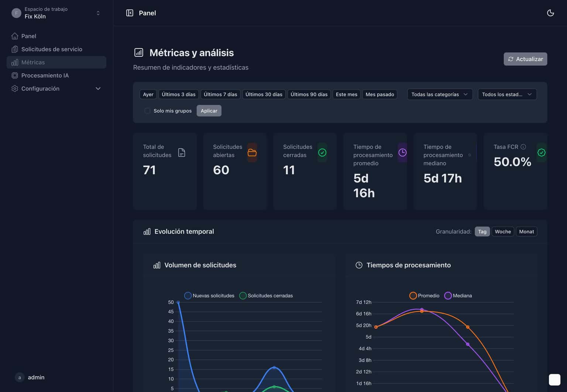Select the Últimos 30 días filter
The image size is (567, 392).
(x=264, y=94)
